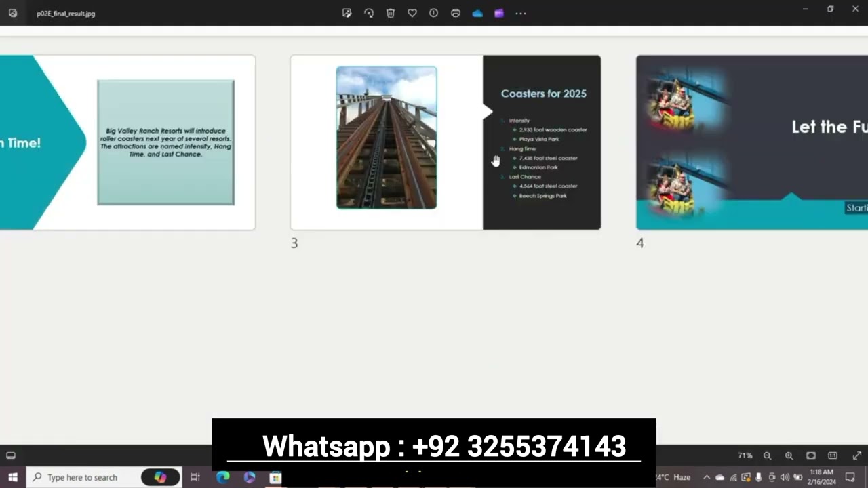Expand the hidden system tray icons chevron
The height and width of the screenshot is (488, 868).
click(707, 477)
